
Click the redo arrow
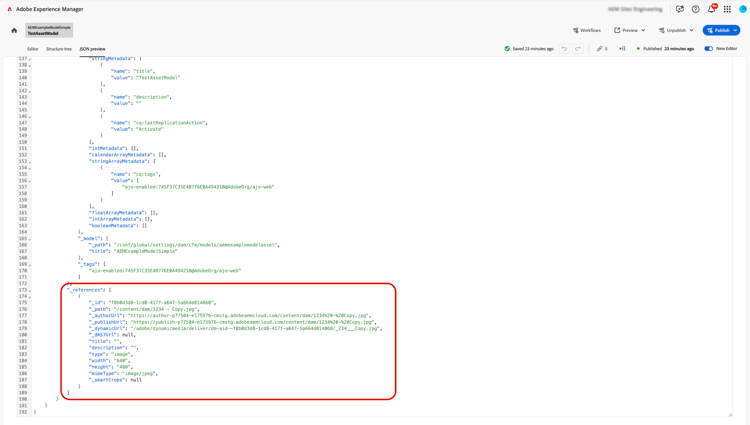click(577, 49)
